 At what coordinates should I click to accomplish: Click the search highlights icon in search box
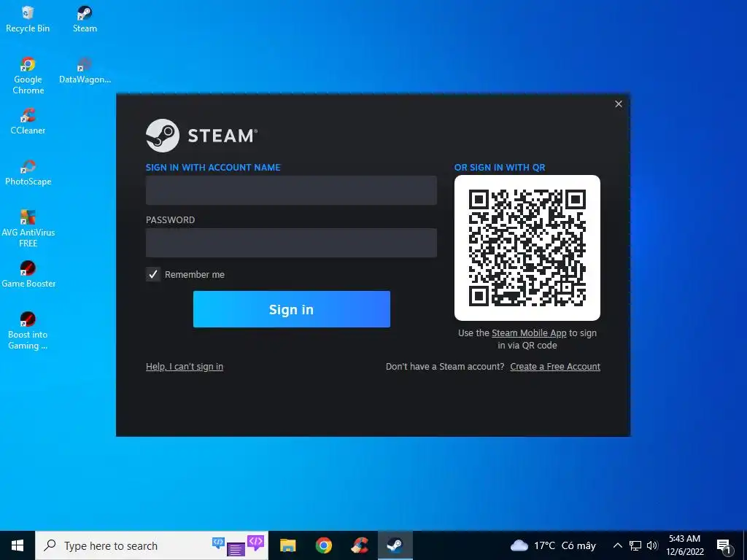click(239, 545)
